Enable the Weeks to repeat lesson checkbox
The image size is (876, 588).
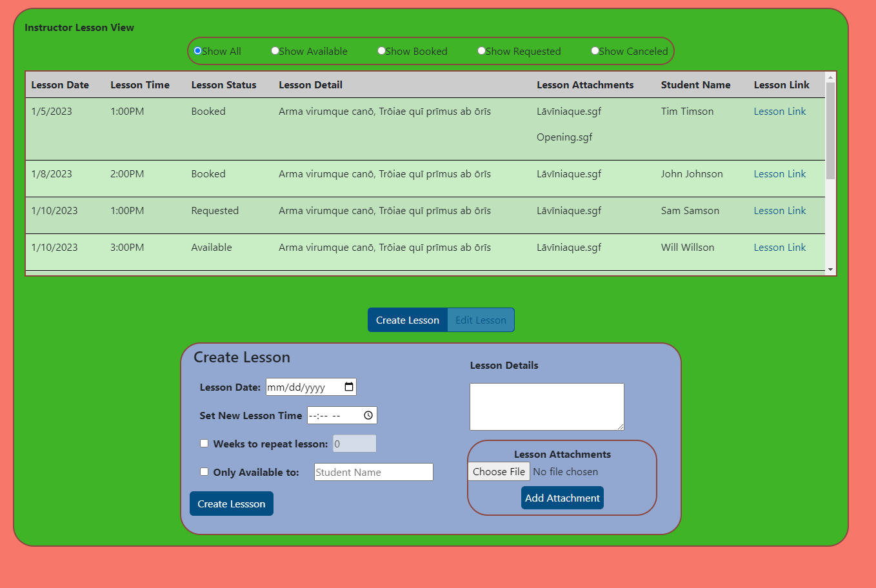[204, 444]
